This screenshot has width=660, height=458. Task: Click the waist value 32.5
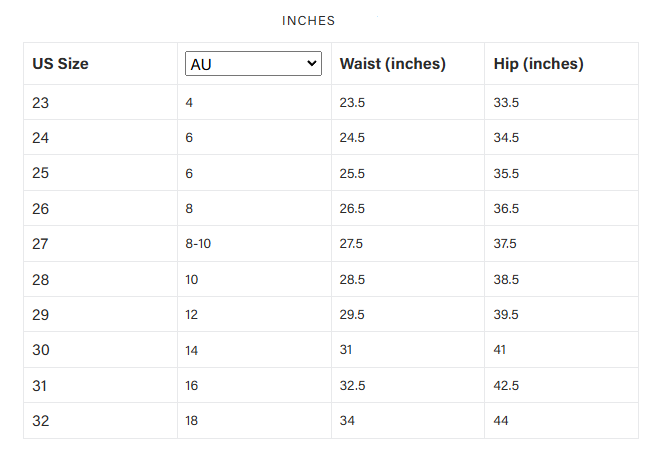tap(353, 385)
